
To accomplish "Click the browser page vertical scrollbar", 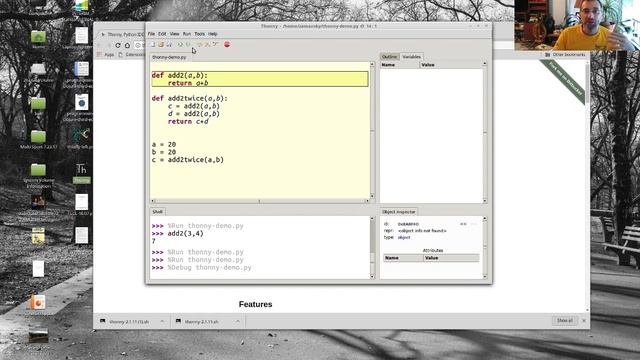I will point(587,186).
